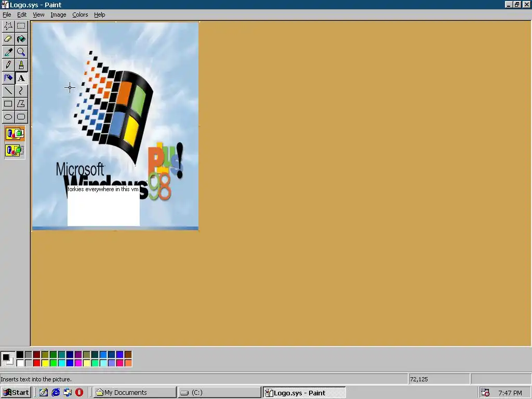Click the quick launch icon between IE and Opera

[68, 393]
